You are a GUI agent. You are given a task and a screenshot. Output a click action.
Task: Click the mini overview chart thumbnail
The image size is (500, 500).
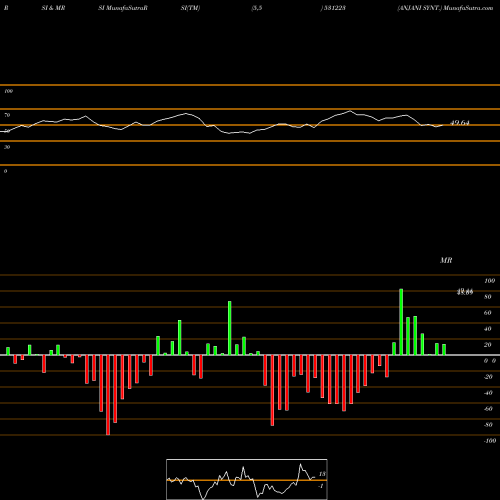247,479
